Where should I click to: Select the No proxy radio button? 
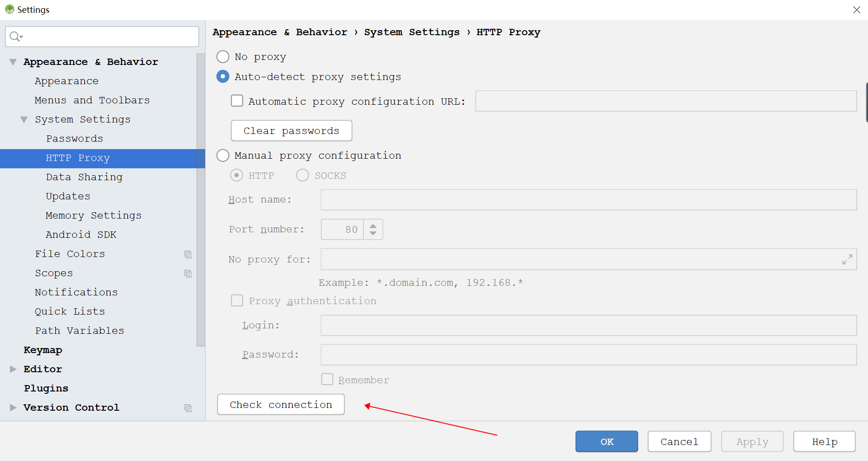pyautogui.click(x=222, y=56)
